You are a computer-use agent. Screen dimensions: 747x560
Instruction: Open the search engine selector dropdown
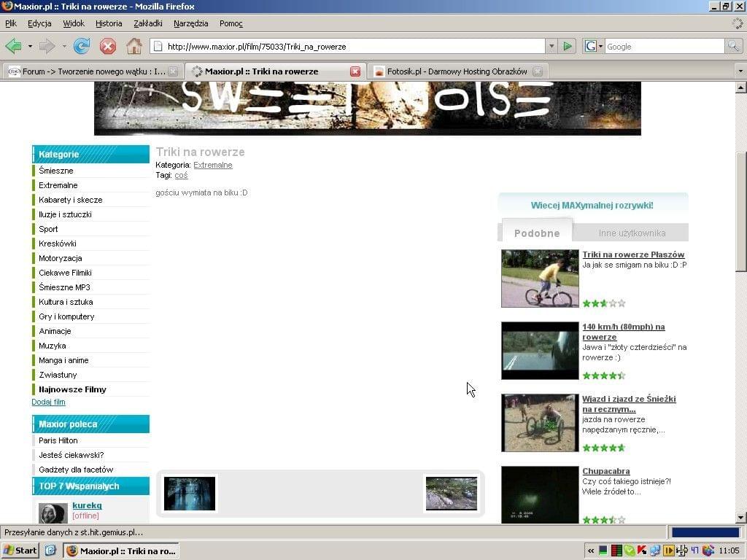coord(594,46)
